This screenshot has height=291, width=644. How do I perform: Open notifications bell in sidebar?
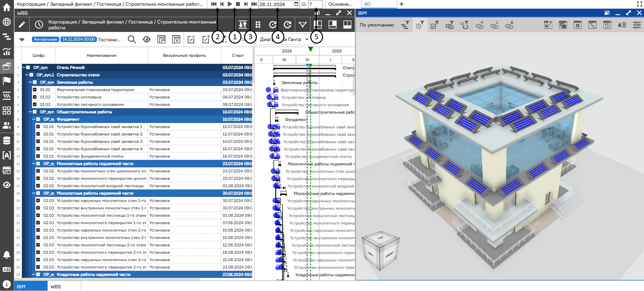tap(7, 255)
